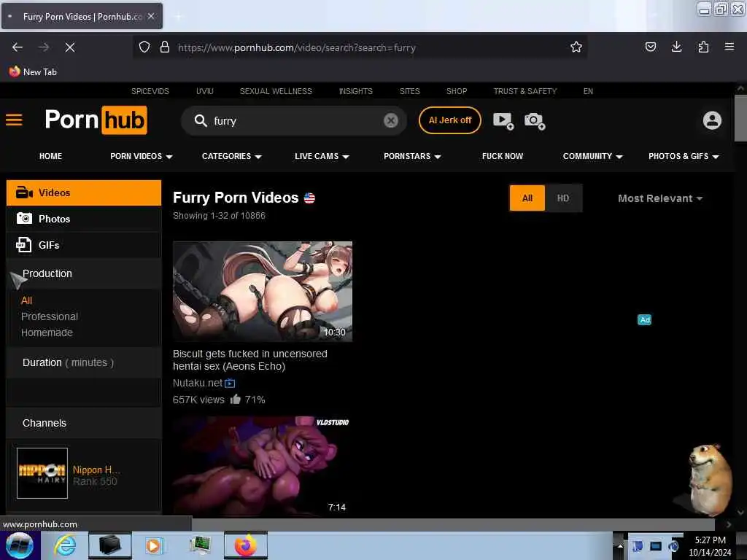Expand the Community menu
The width and height of the screenshot is (747, 560).
[592, 156]
